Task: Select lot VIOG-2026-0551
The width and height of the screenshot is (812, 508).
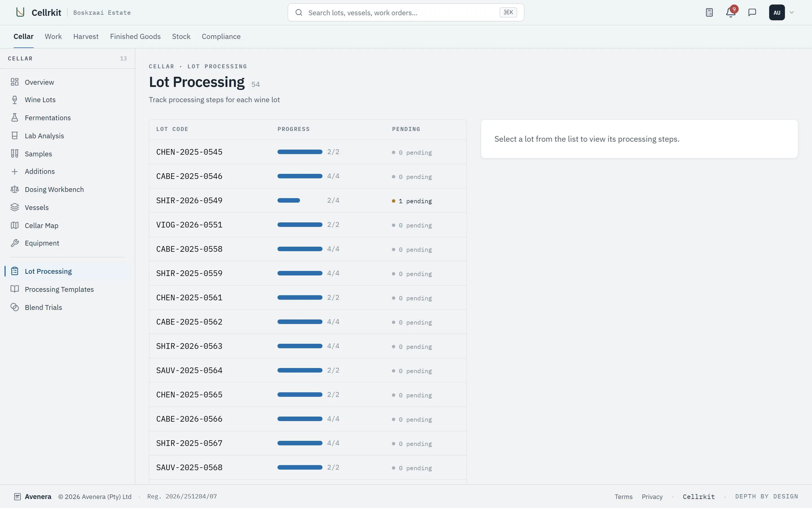Action: click(308, 225)
